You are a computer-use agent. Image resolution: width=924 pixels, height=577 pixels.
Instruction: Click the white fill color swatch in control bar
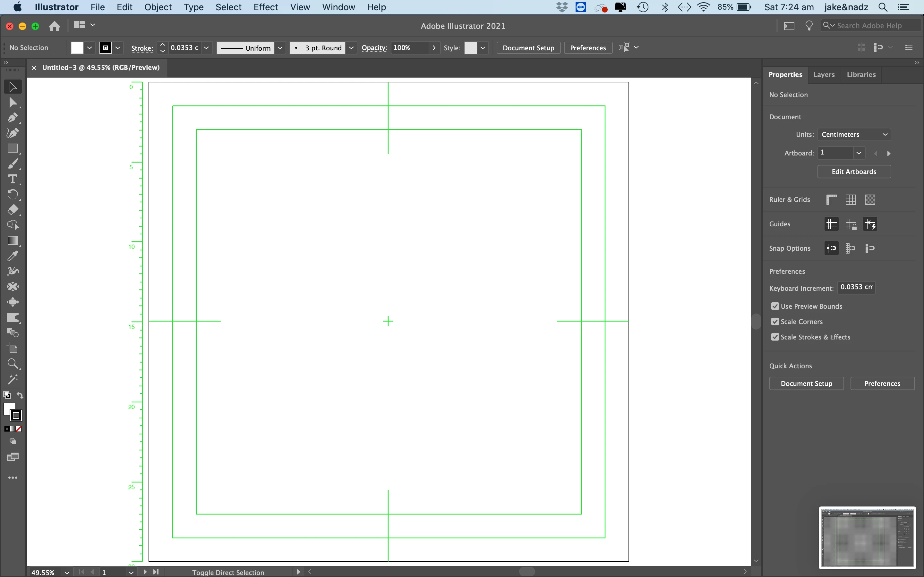point(77,48)
